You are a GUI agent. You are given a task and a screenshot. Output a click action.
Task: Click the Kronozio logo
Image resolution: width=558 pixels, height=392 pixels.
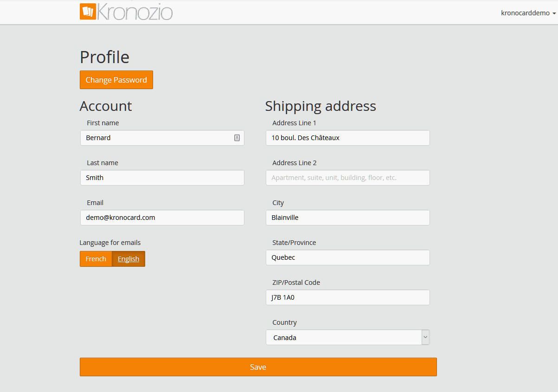pos(126,12)
